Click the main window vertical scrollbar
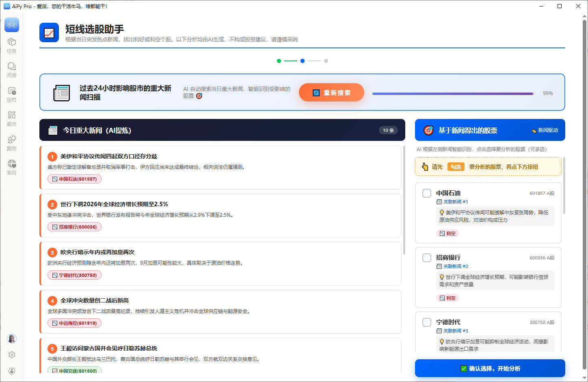 [x=585, y=195]
